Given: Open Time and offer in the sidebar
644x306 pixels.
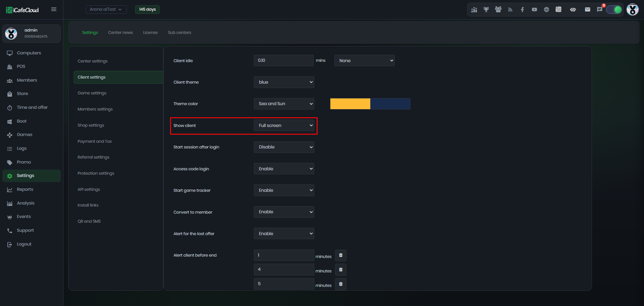Looking at the screenshot, I should 32,107.
